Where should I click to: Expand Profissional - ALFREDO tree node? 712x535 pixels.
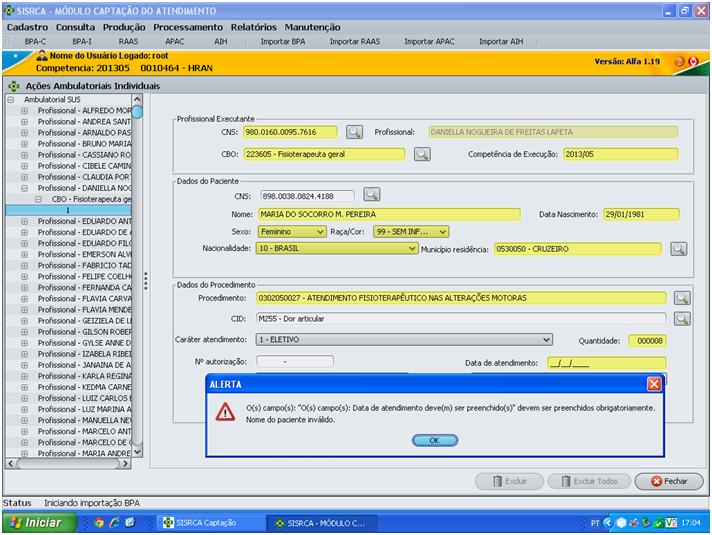tap(24, 110)
